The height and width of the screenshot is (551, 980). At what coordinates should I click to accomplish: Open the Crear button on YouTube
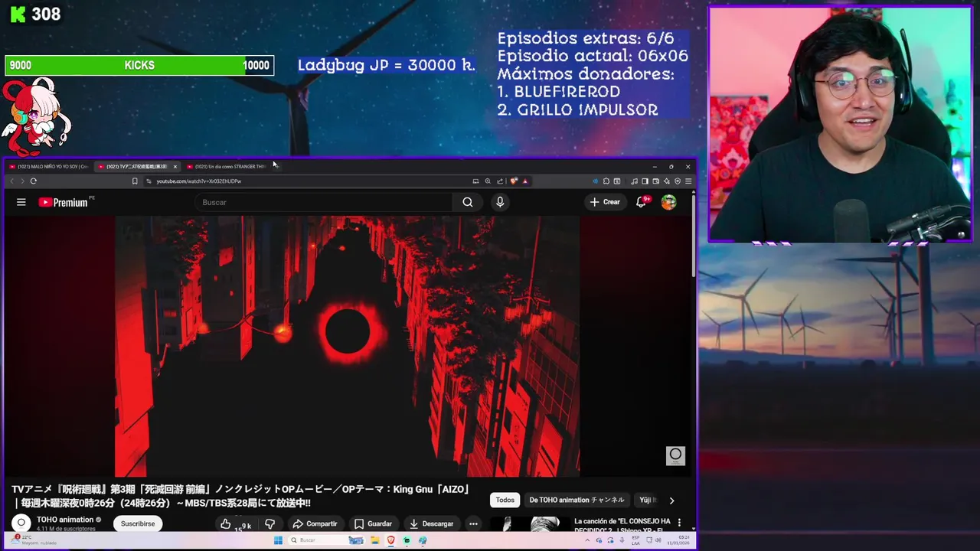tap(605, 202)
